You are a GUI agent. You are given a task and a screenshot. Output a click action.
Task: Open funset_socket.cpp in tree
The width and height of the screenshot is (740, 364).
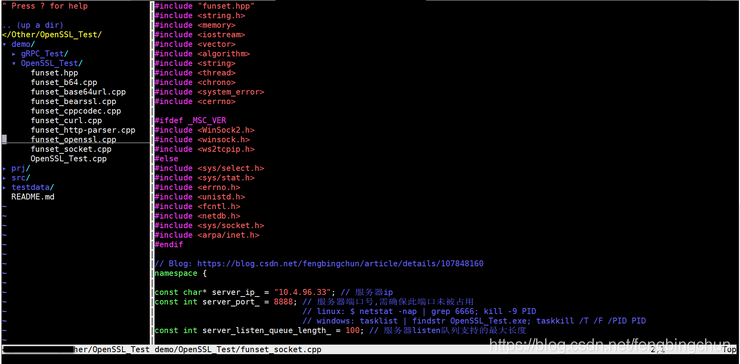click(71, 149)
